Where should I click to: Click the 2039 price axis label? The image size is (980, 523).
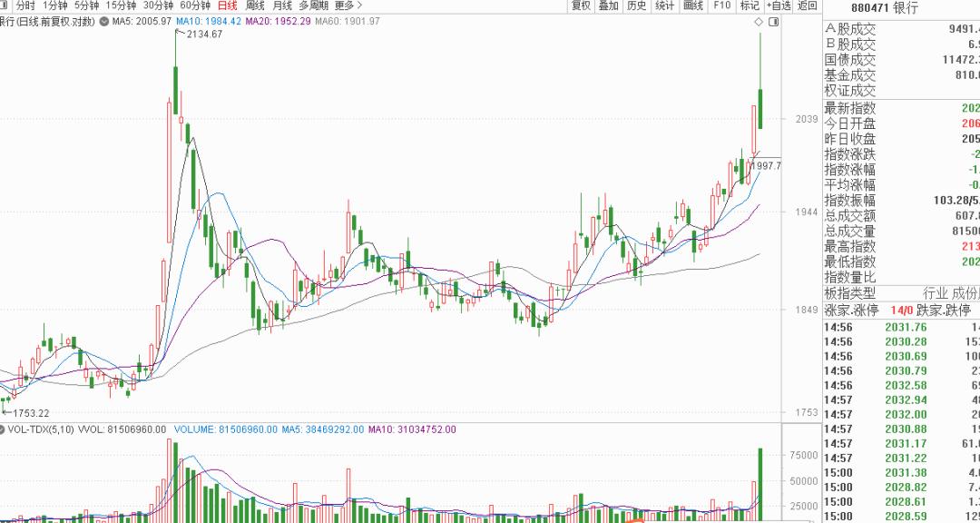click(x=808, y=119)
